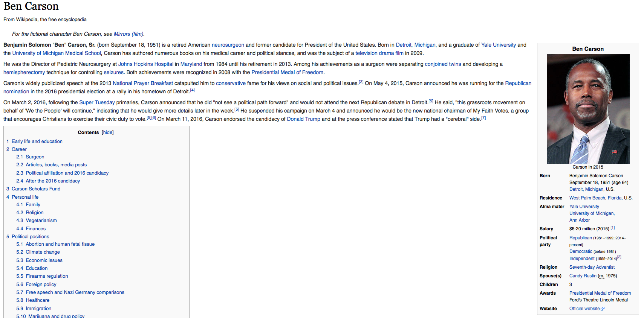The width and height of the screenshot is (644, 318).
Task: Go to the Political positions section
Action: (30, 237)
